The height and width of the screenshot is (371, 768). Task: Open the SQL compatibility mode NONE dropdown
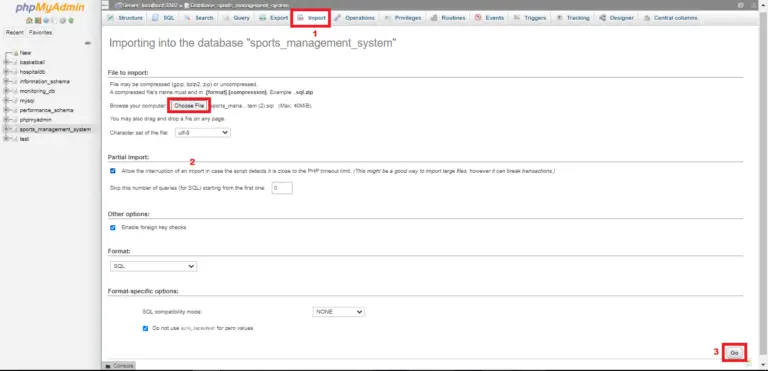point(338,312)
